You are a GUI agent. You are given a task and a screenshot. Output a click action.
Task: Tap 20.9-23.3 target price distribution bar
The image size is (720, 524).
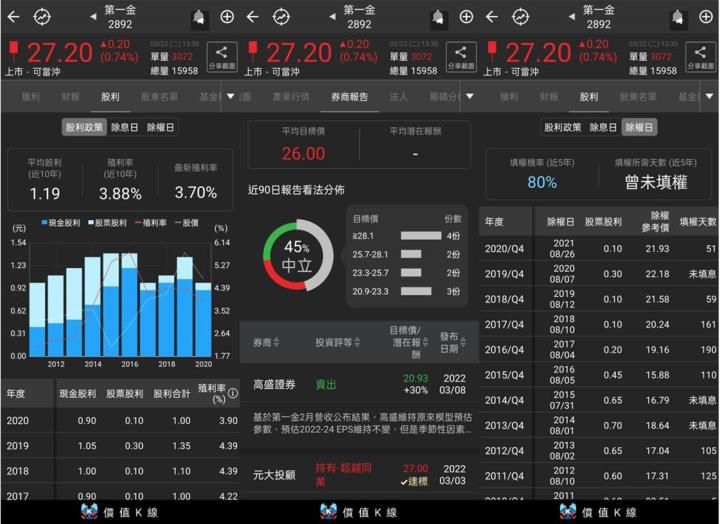point(416,291)
